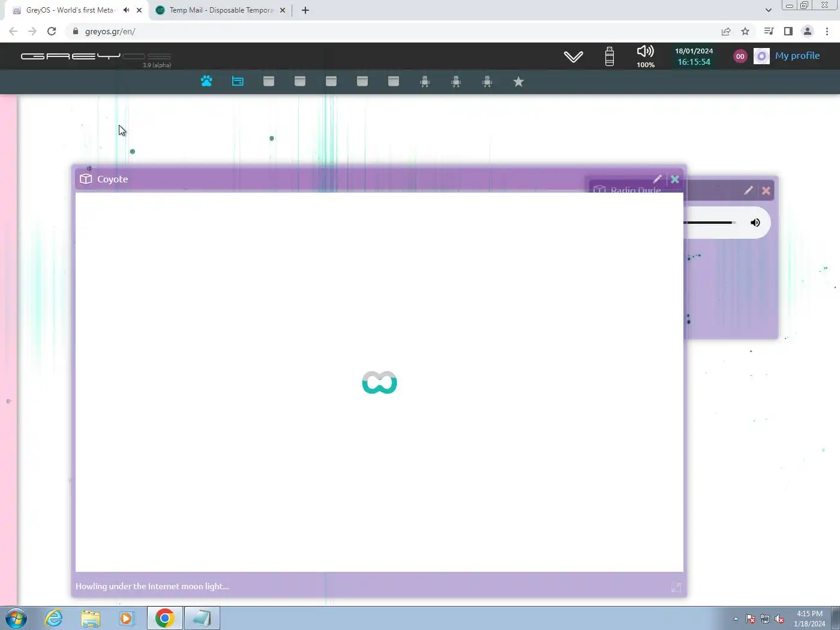This screenshot has width=840, height=630.
Task: Go back in browser history
Action: [x=13, y=31]
